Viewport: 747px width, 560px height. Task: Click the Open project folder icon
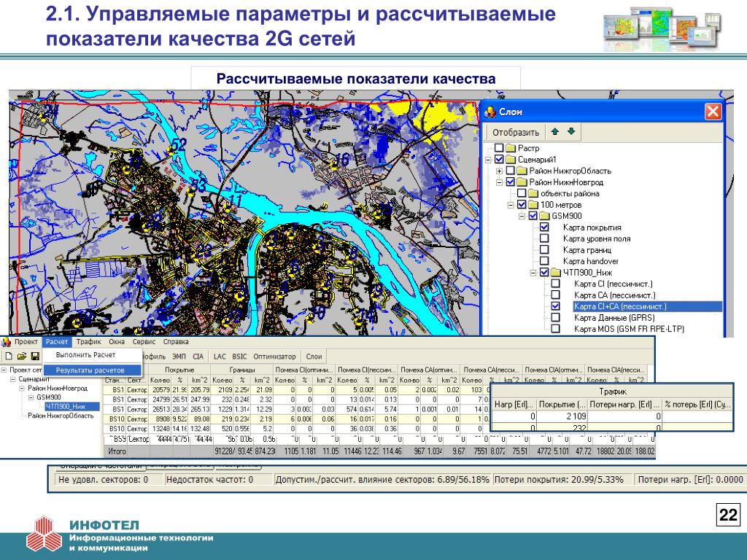pos(22,356)
